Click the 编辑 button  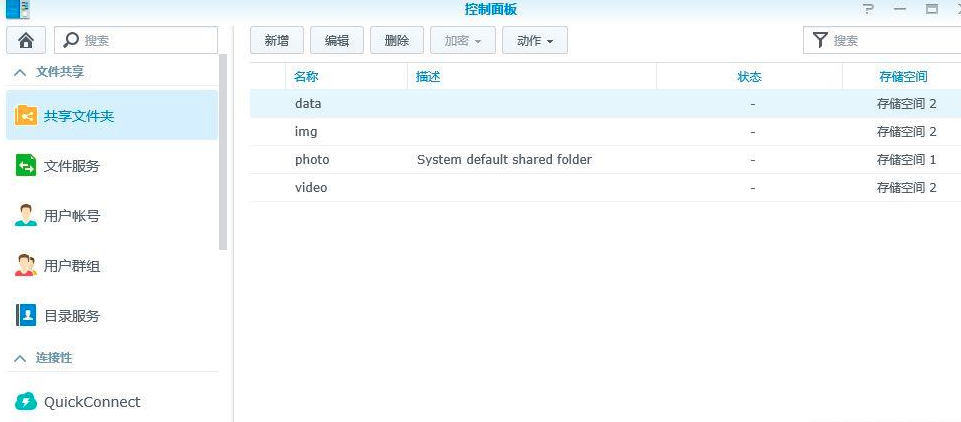(336, 40)
